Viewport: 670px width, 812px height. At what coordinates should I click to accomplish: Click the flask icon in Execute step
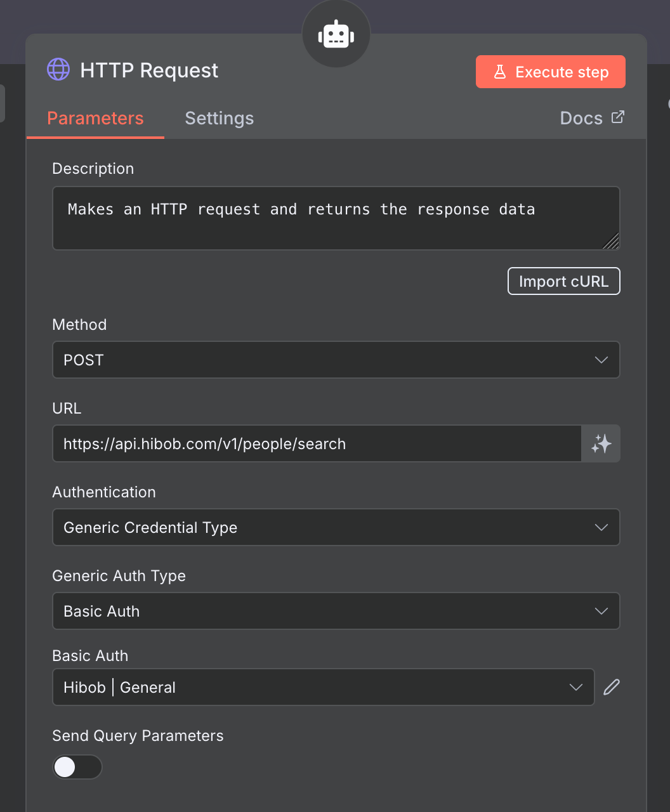(x=500, y=72)
